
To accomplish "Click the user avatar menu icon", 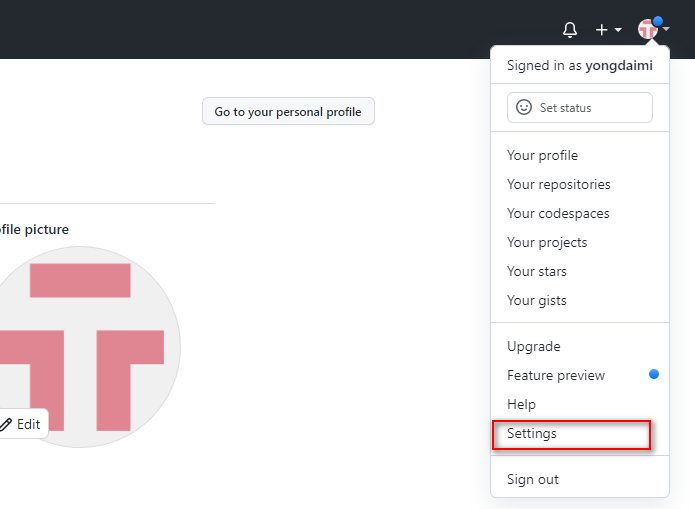I will point(648,30).
